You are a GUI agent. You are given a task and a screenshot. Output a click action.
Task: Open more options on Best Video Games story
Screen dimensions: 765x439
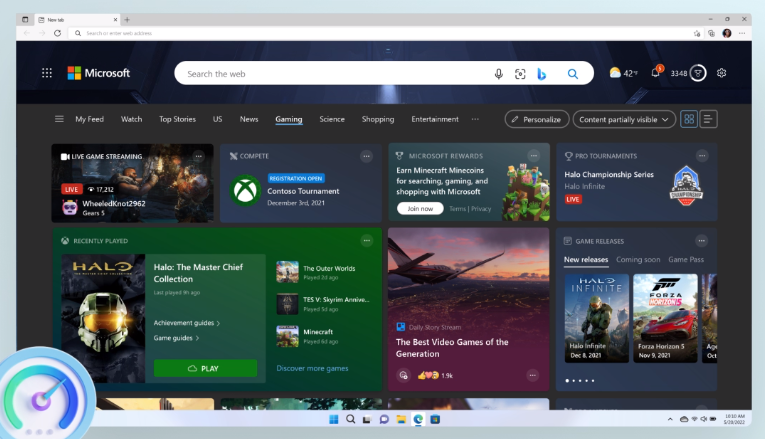pyautogui.click(x=532, y=375)
